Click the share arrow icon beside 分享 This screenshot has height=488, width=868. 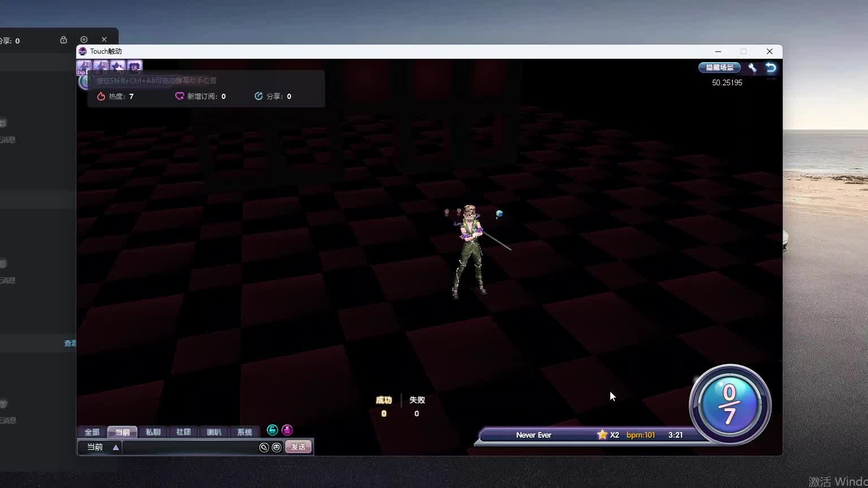[259, 97]
